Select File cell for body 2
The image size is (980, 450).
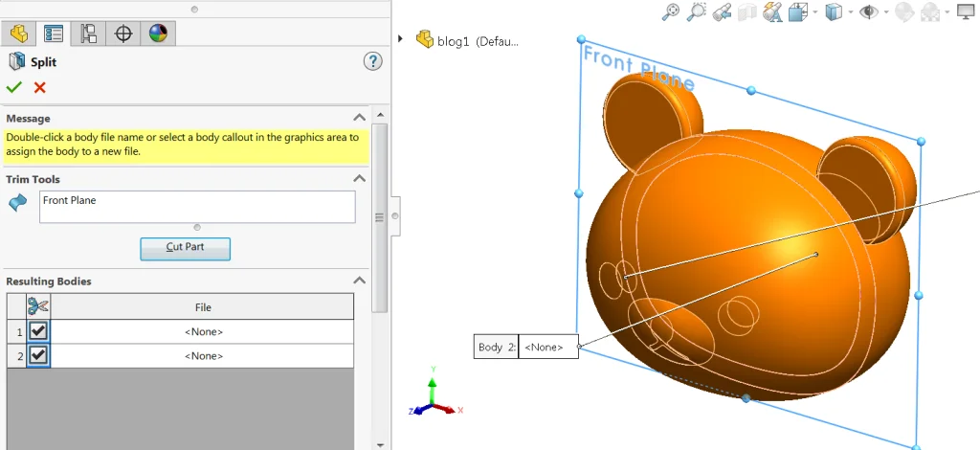coord(203,356)
